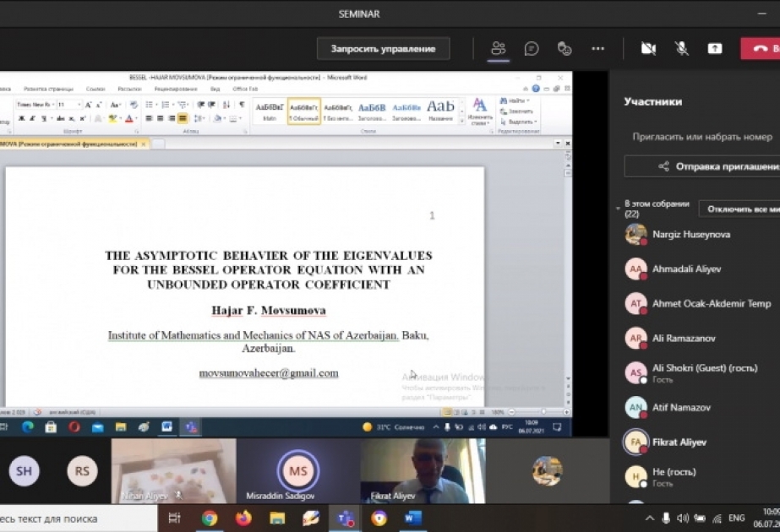The width and height of the screenshot is (780, 532).
Task: Open Word from the bottom taskbar
Action: pos(412,518)
